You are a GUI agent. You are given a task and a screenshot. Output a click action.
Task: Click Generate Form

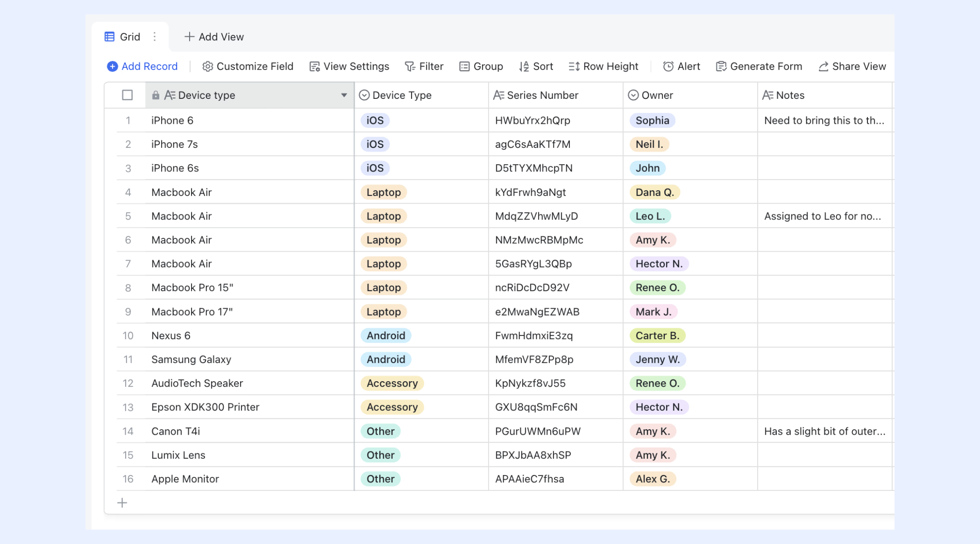point(759,67)
